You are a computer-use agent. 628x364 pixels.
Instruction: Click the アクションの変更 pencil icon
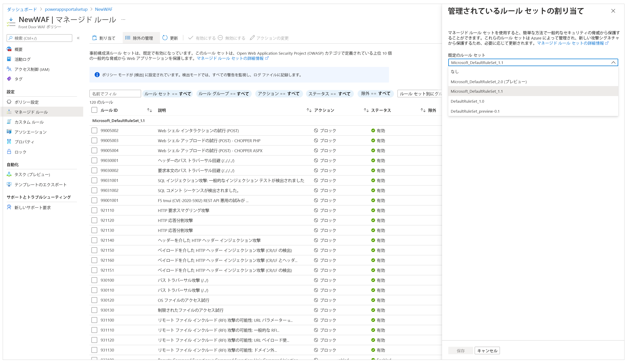pos(252,38)
